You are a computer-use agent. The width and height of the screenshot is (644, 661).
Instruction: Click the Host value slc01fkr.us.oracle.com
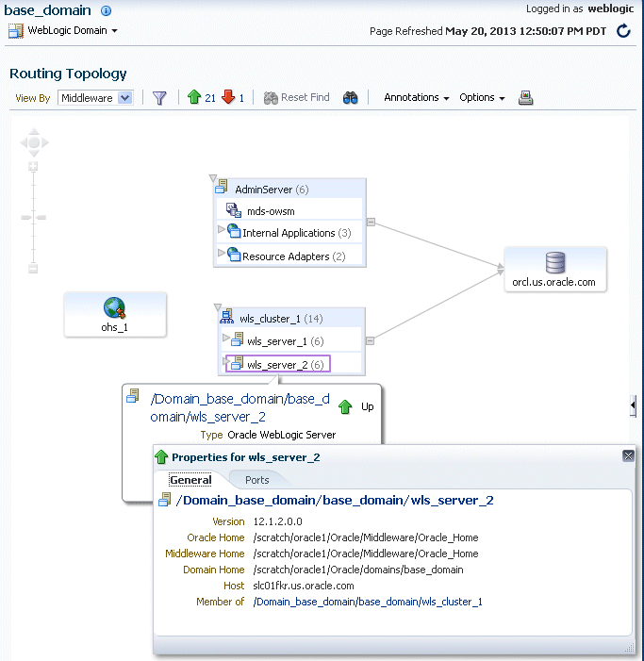click(x=304, y=586)
